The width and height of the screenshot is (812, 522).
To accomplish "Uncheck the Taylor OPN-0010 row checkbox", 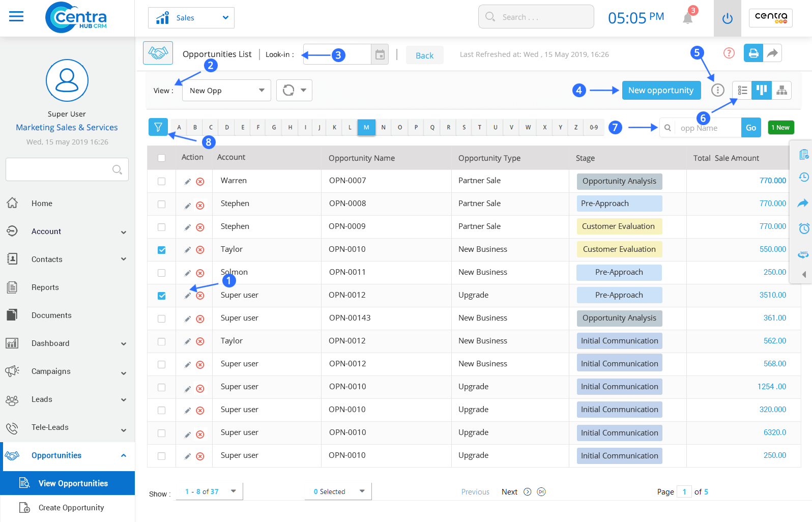I will click(162, 250).
